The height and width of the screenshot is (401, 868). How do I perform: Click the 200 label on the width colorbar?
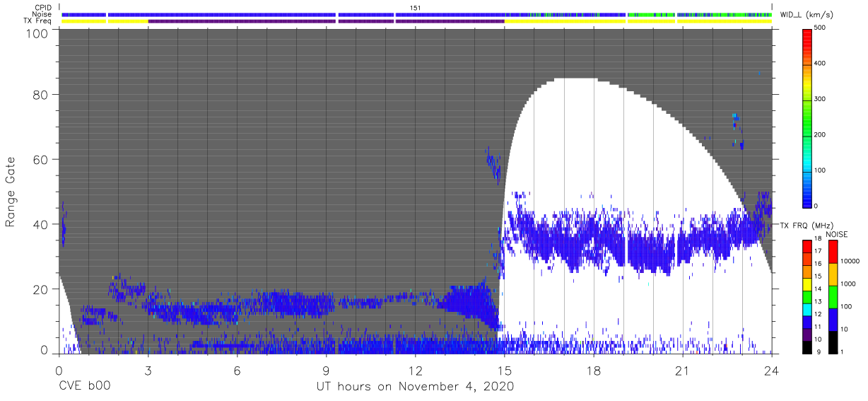pyautogui.click(x=821, y=134)
